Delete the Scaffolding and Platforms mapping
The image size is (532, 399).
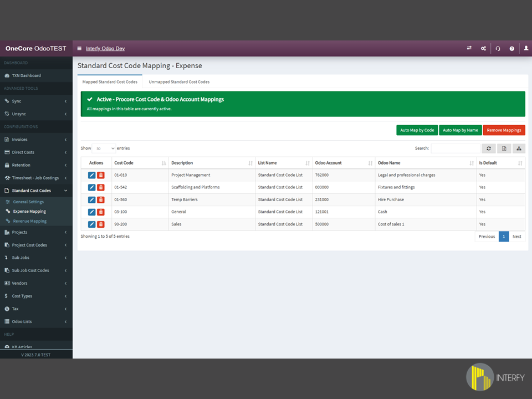[101, 187]
